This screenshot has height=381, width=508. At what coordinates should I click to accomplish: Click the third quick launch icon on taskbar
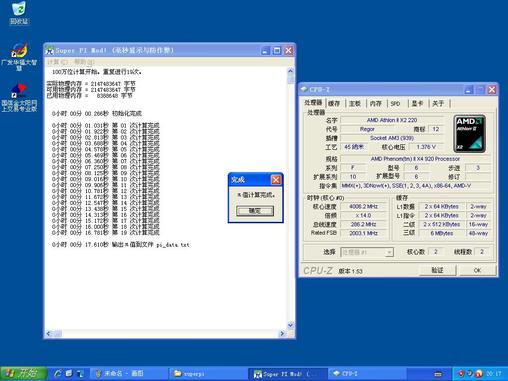click(x=80, y=373)
